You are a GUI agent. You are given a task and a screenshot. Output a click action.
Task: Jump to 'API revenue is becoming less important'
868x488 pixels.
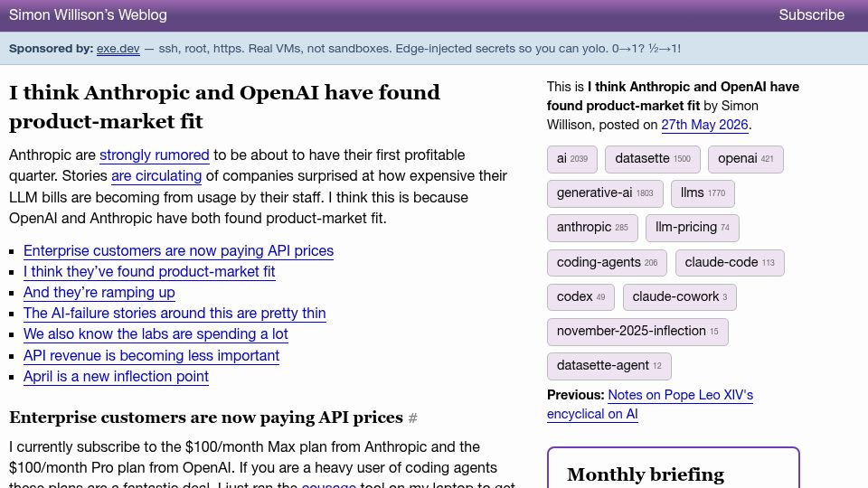(151, 356)
